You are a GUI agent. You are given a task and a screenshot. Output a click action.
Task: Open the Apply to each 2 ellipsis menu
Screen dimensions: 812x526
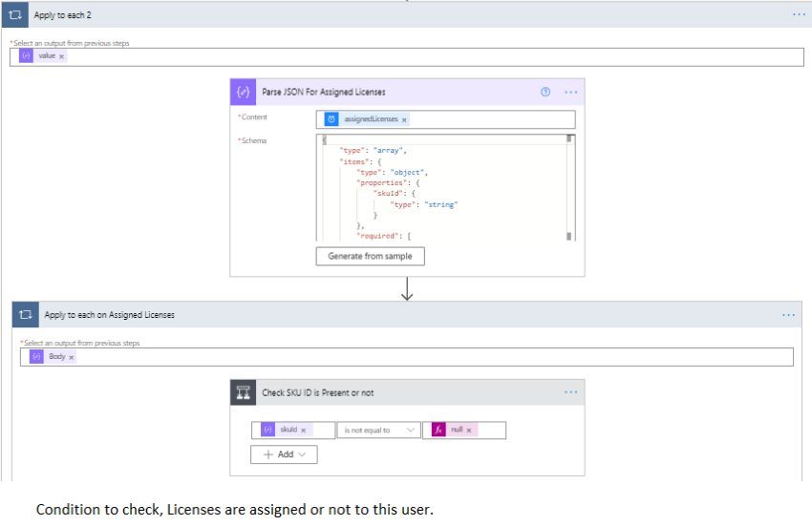coord(799,15)
